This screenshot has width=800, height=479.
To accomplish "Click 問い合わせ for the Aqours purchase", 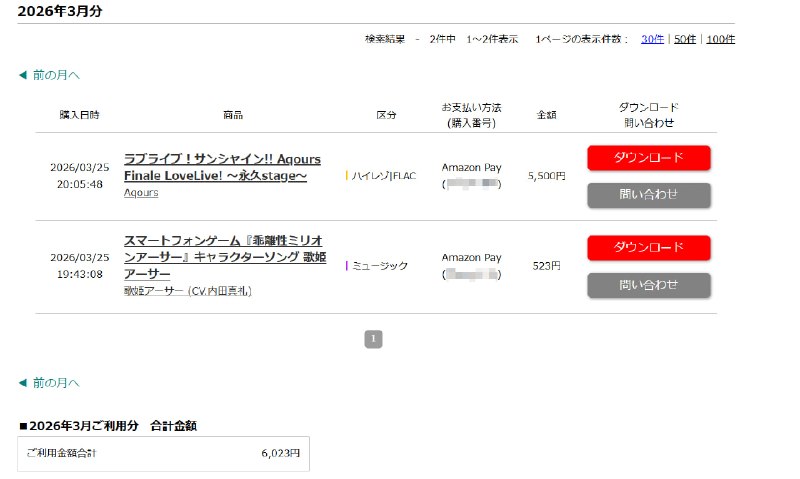I will (x=648, y=195).
